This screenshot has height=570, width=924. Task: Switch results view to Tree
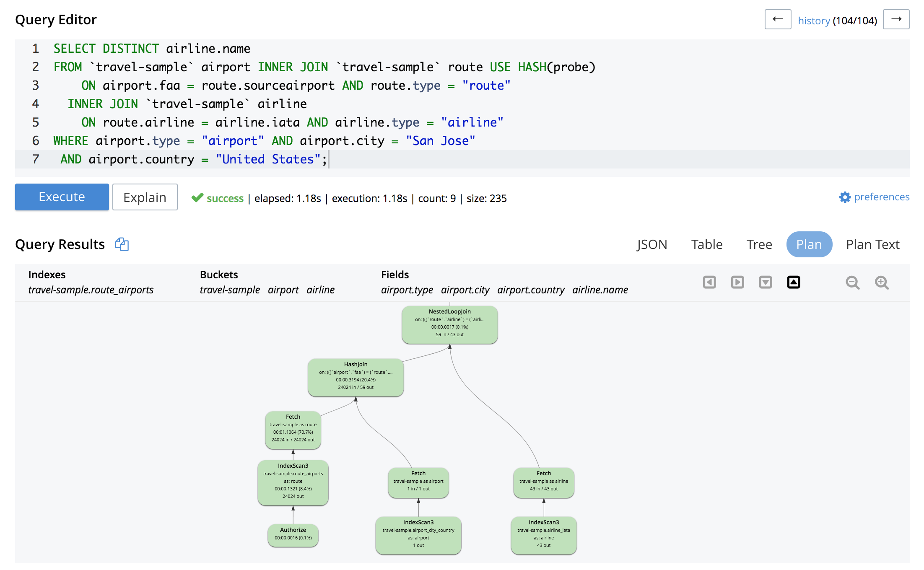click(x=759, y=244)
